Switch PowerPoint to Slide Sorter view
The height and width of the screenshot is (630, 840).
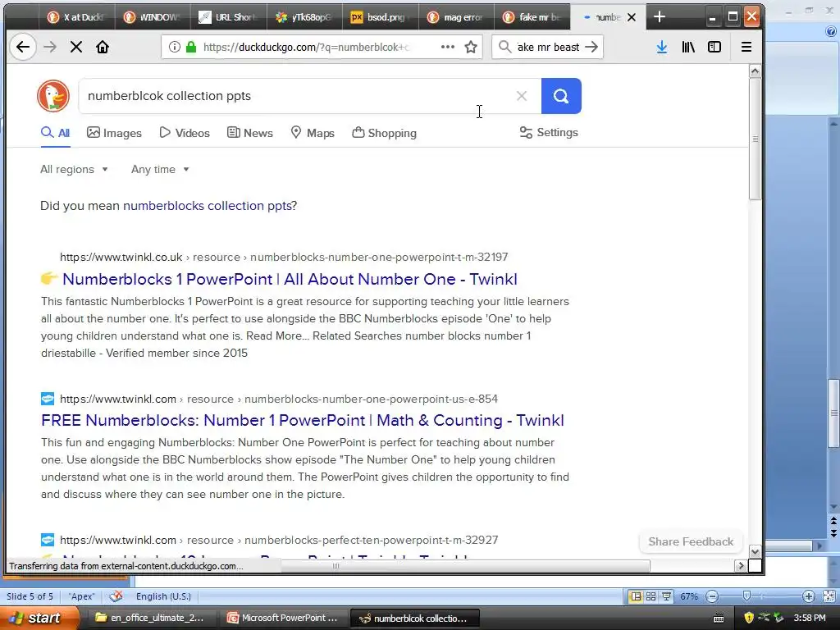[x=651, y=596]
